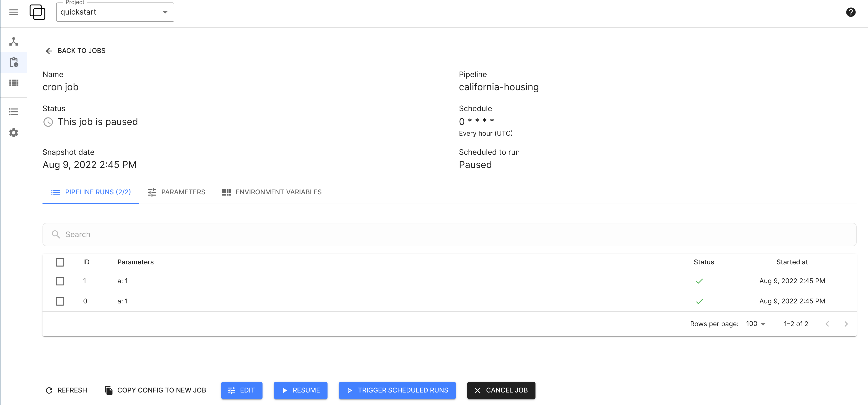Click the help question mark icon
Screen dimensions: 868x405
(x=850, y=12)
